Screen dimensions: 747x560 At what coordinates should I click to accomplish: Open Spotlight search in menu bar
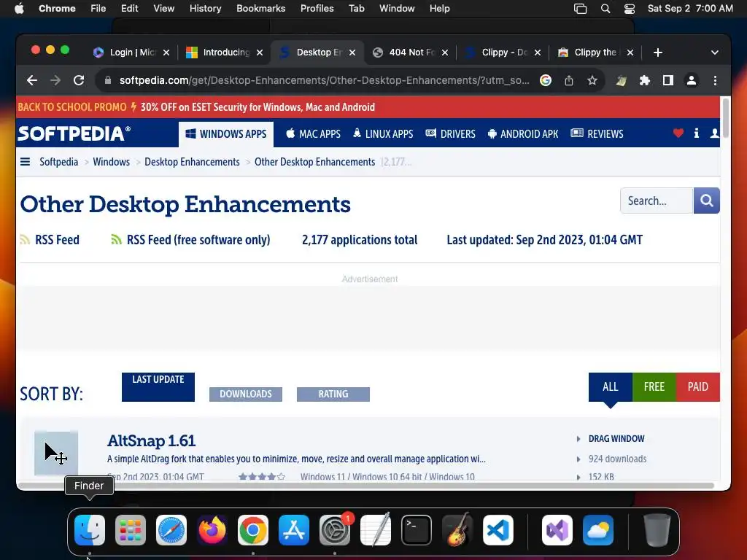pyautogui.click(x=605, y=9)
